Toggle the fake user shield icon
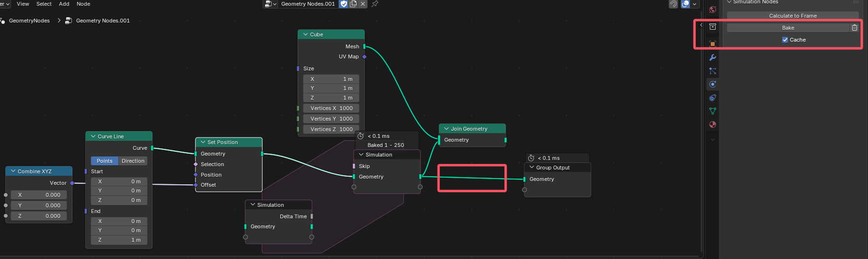The height and width of the screenshot is (259, 868). (344, 4)
